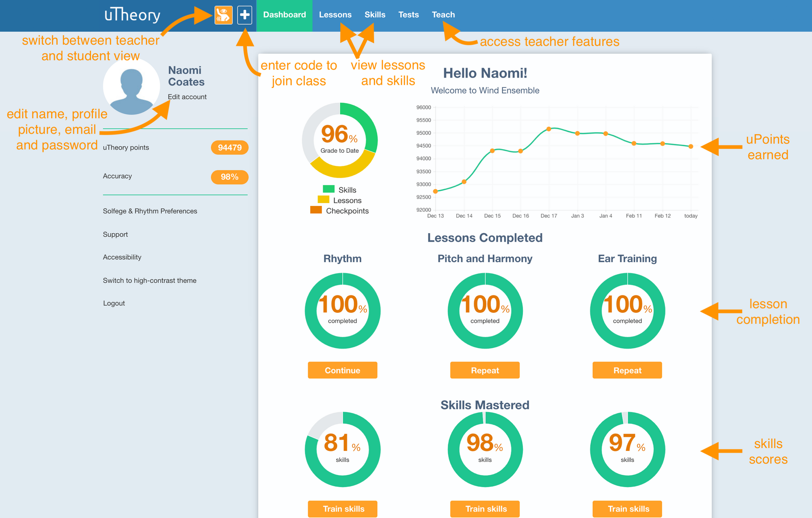812x518 pixels.
Task: Click the Dec 13 data point on chart
Action: coord(436,191)
